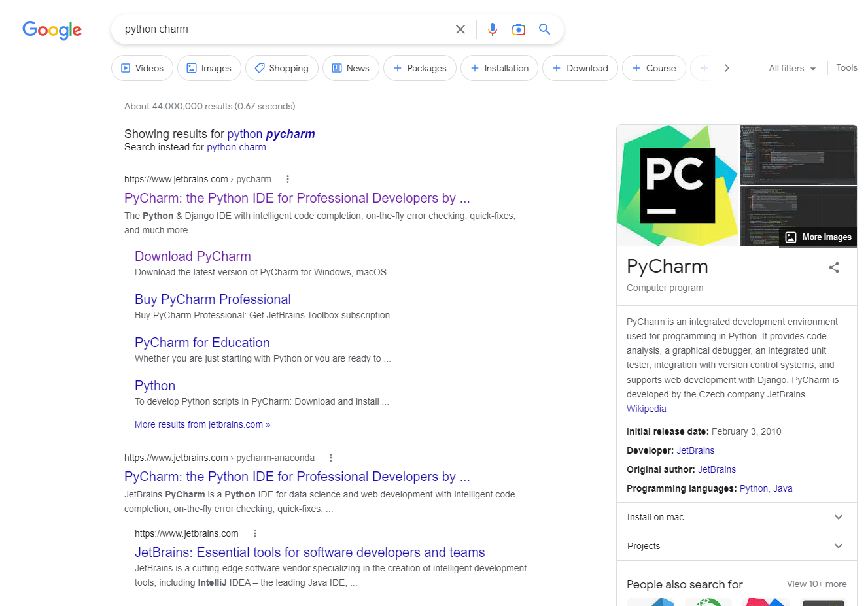Click Java programming language link
Screen dimensions: 868x606
click(782, 488)
